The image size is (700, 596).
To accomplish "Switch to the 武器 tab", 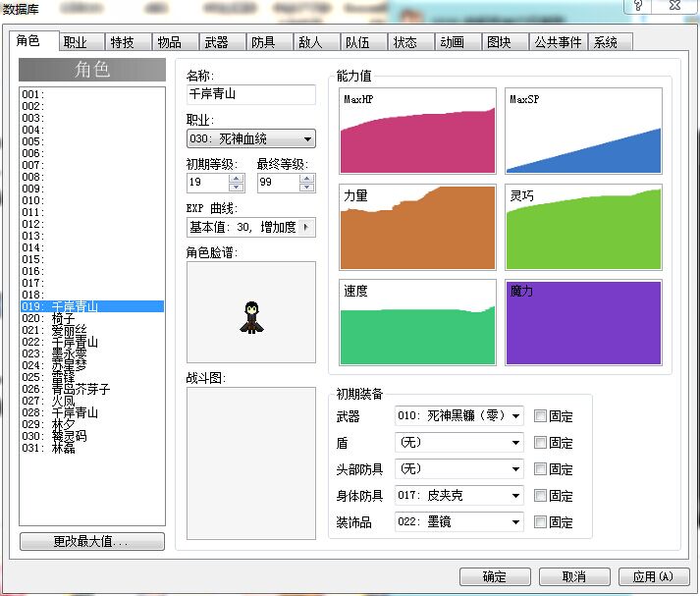I will (223, 42).
